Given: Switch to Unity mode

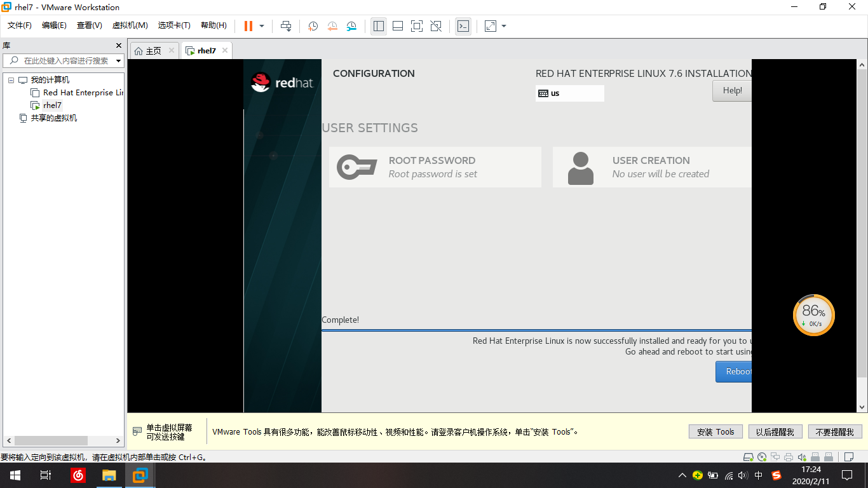Looking at the screenshot, I should coord(436,26).
